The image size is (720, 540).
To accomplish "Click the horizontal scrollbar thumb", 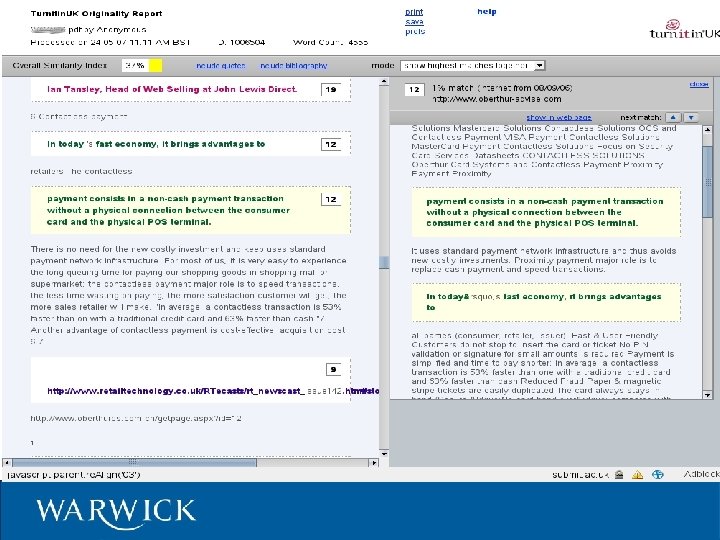I will 134,462.
